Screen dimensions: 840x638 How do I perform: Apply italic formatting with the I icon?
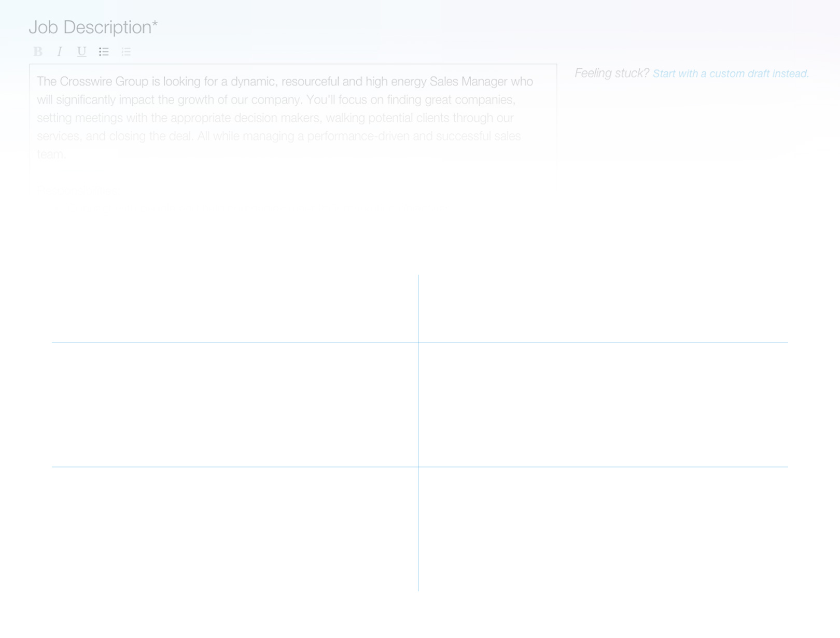(60, 51)
